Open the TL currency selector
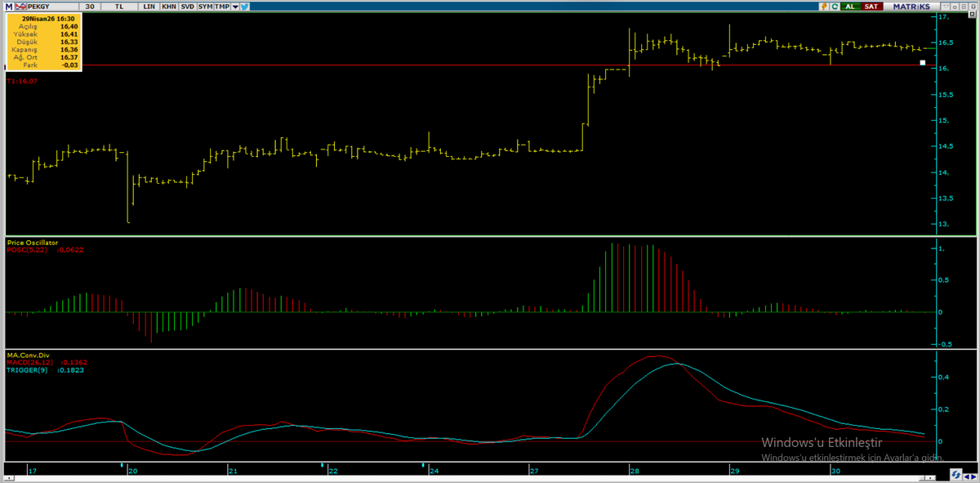Image resolution: width=980 pixels, height=483 pixels. click(x=119, y=7)
